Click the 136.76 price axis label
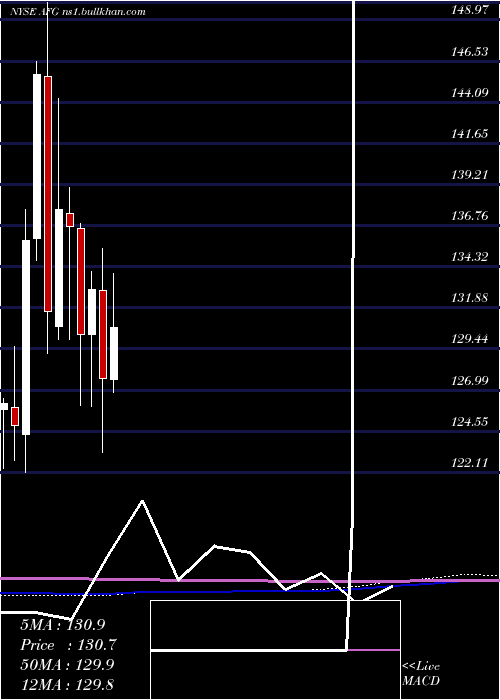The width and height of the screenshot is (500, 700). coord(470,216)
